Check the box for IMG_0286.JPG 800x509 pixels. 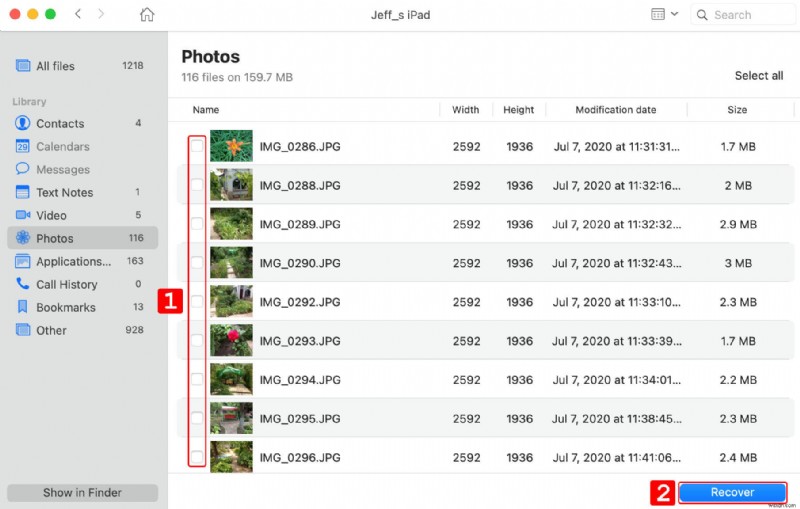[197, 147]
